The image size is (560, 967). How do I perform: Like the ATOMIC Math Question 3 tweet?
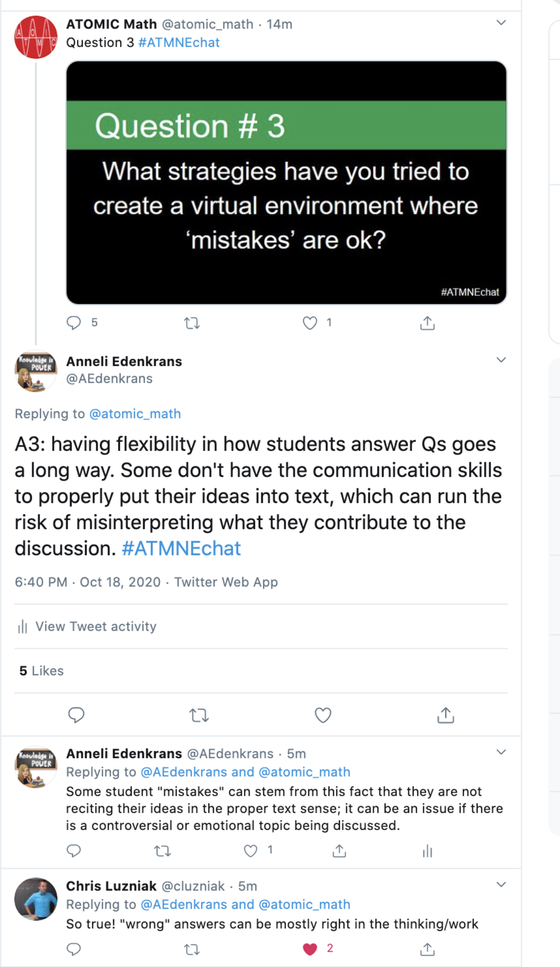310,323
